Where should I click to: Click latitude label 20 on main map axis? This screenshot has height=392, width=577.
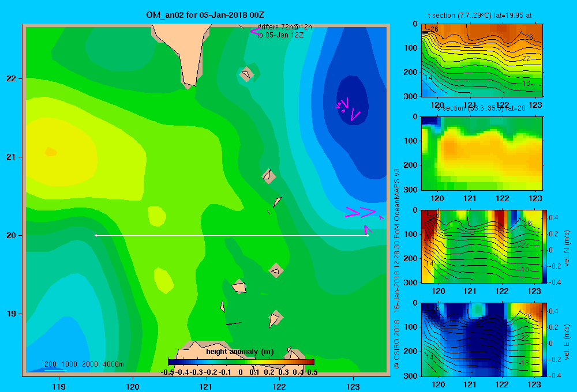12,235
